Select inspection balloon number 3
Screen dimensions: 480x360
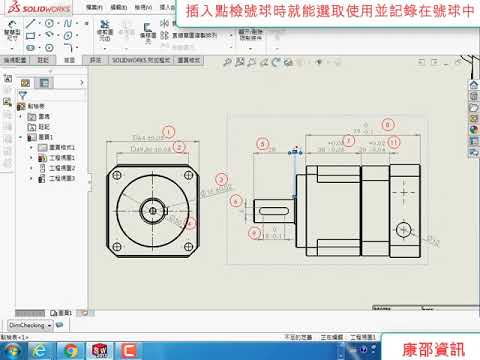(221, 180)
